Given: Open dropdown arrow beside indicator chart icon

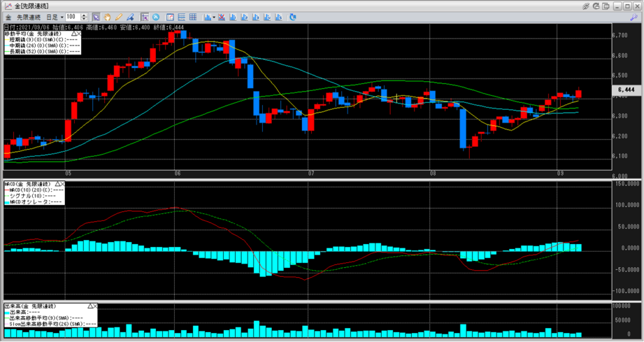Looking at the screenshot, I should click(x=214, y=18).
